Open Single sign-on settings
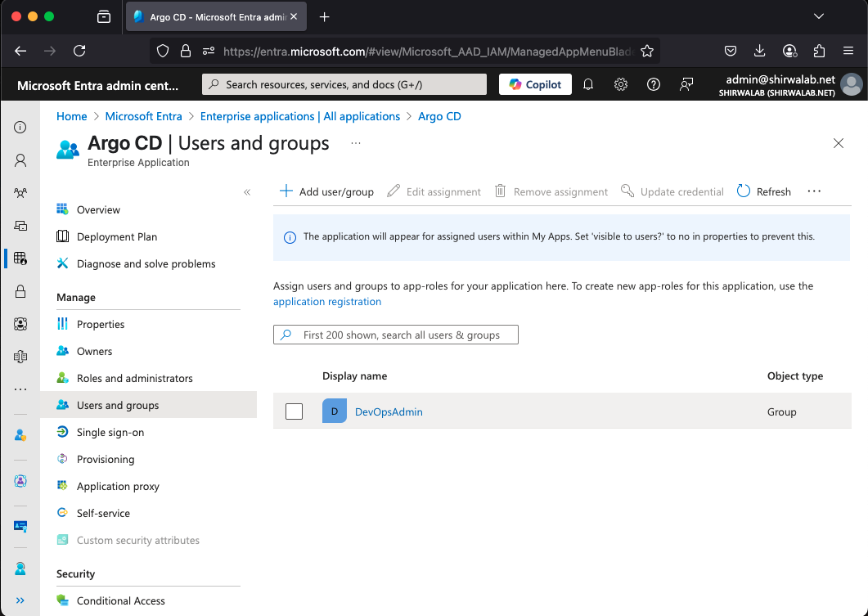 click(110, 432)
